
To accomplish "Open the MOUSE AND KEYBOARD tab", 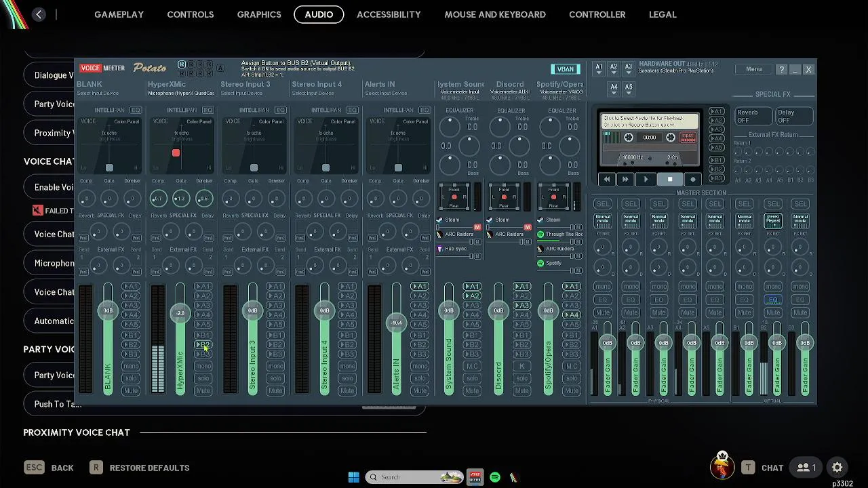I will (495, 14).
